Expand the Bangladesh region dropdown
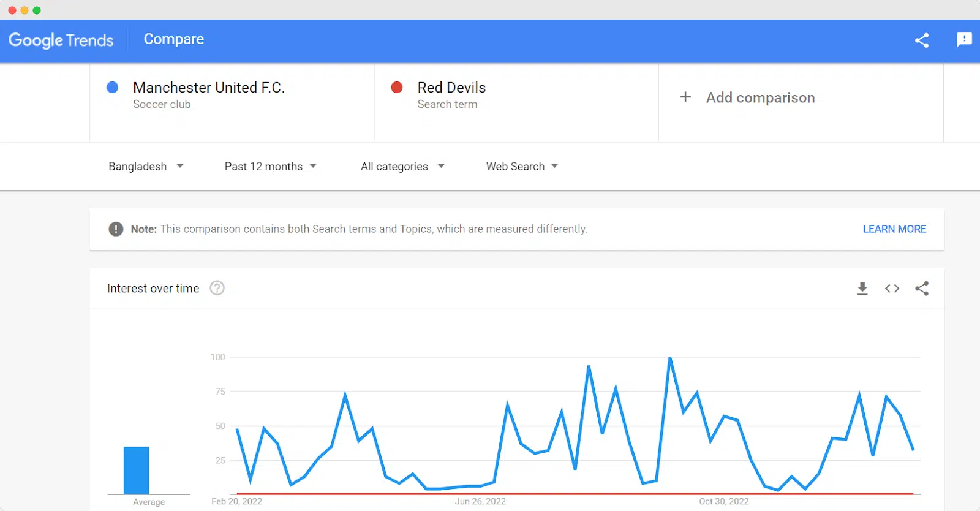 pos(146,166)
